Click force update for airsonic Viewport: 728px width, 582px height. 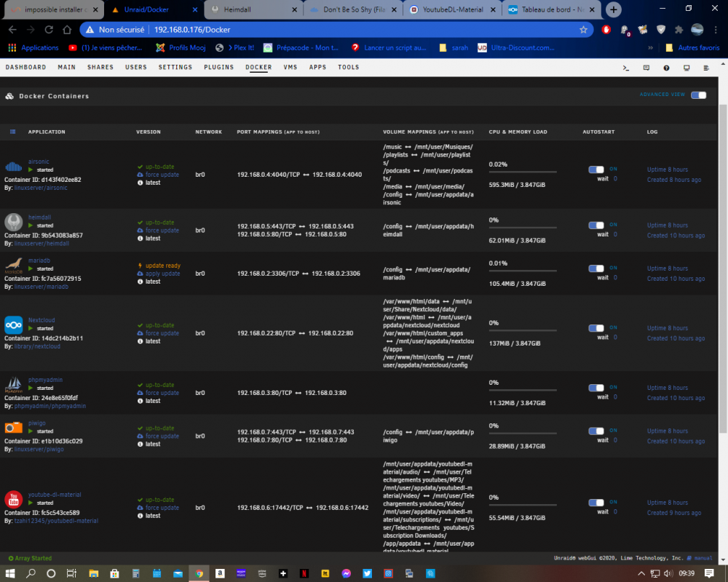[162, 175]
